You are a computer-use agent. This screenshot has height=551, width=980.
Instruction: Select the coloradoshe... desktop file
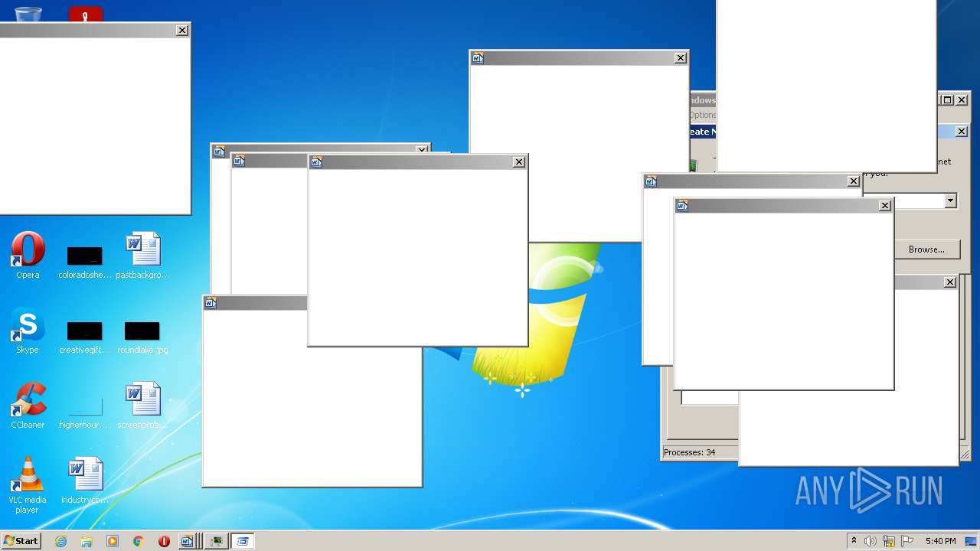click(x=85, y=261)
